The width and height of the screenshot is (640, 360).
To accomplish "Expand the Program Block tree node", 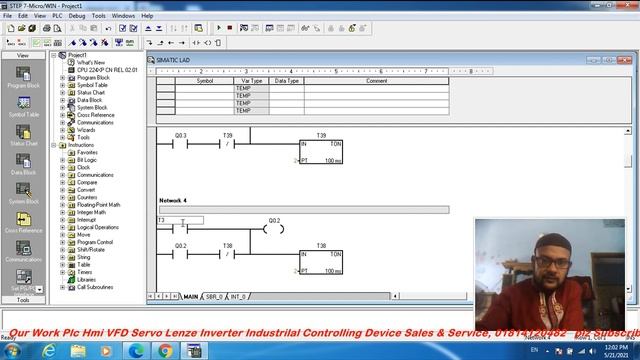I will pyautogui.click(x=62, y=78).
